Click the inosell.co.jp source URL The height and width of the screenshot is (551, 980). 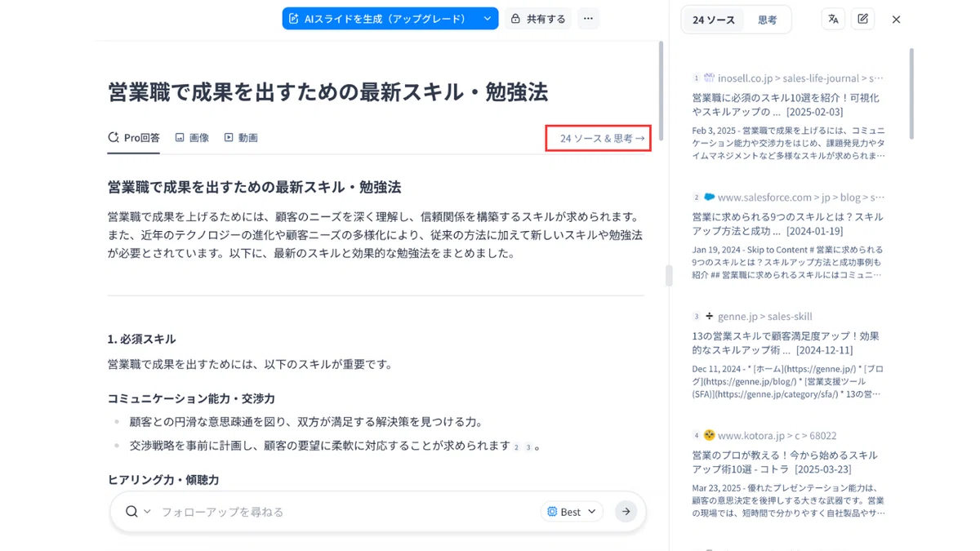(x=800, y=78)
